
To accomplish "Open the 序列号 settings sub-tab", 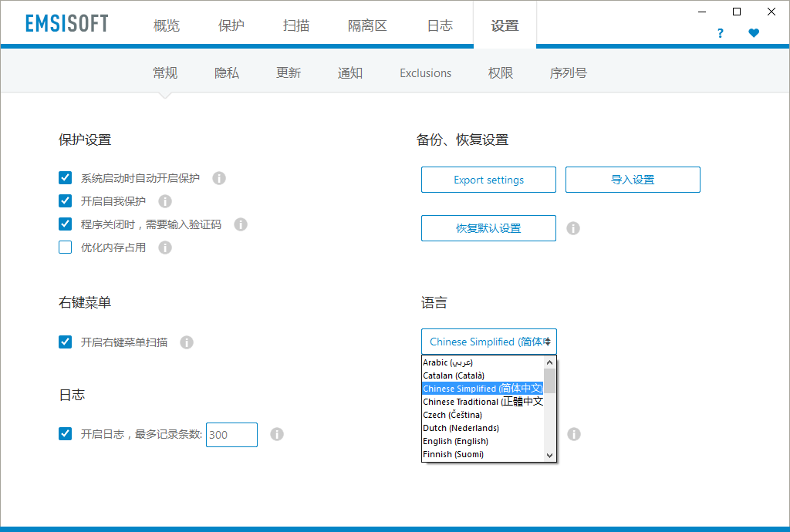I will pos(569,73).
